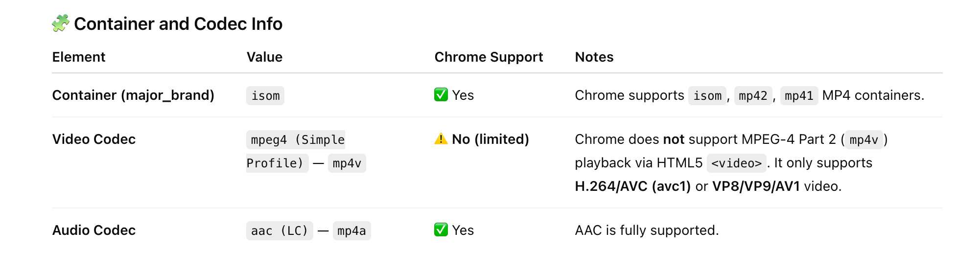Click the "Container and Codec Info" heading

178,24
